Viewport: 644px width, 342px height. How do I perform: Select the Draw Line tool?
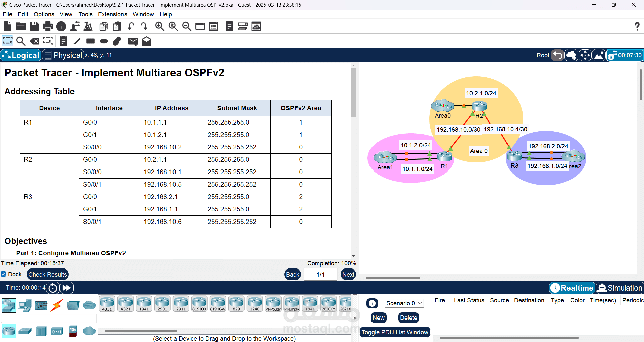pos(77,41)
